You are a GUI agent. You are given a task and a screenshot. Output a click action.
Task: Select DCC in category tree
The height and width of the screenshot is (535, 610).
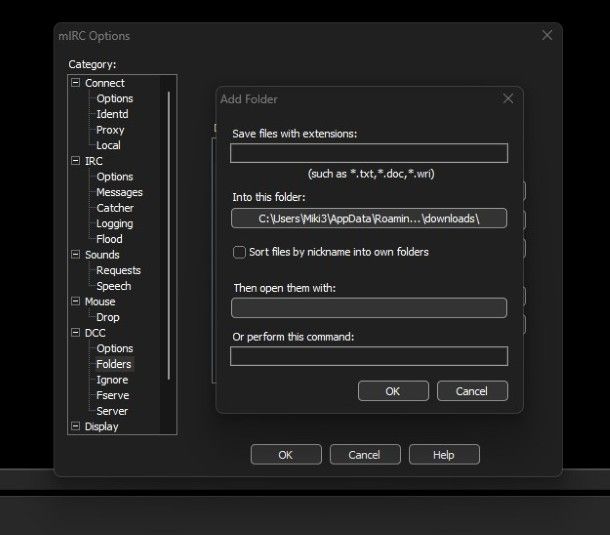[95, 333]
